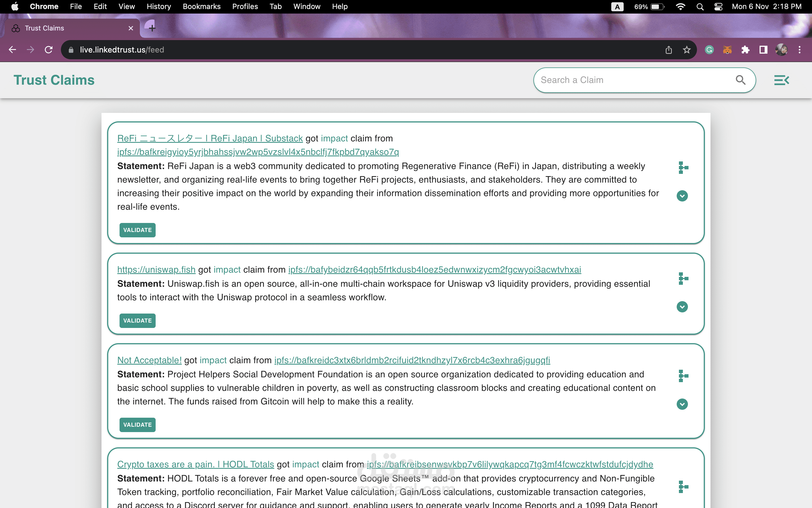812x508 pixels.
Task: Validate the ReFi Japan claim
Action: (x=138, y=230)
